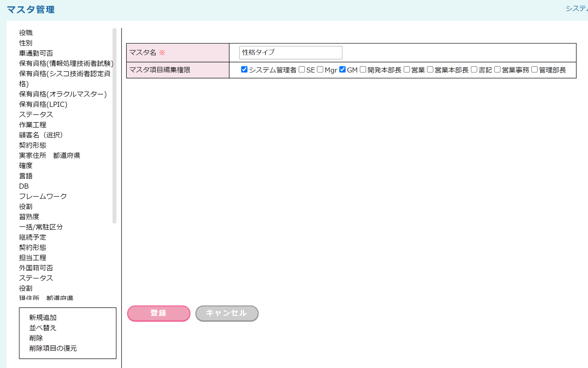The image size is (588, 368).
Task: Check the 管理部長 checkbox
Action: 534,69
